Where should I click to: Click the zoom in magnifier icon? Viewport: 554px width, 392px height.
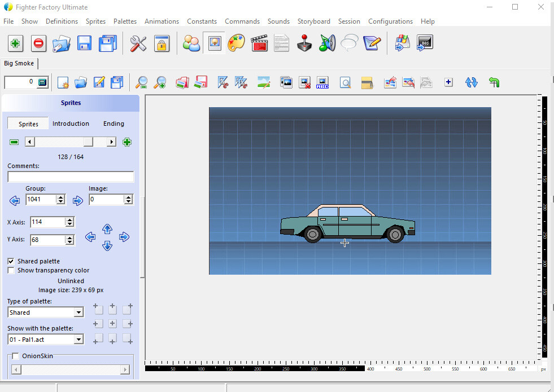tap(160, 82)
